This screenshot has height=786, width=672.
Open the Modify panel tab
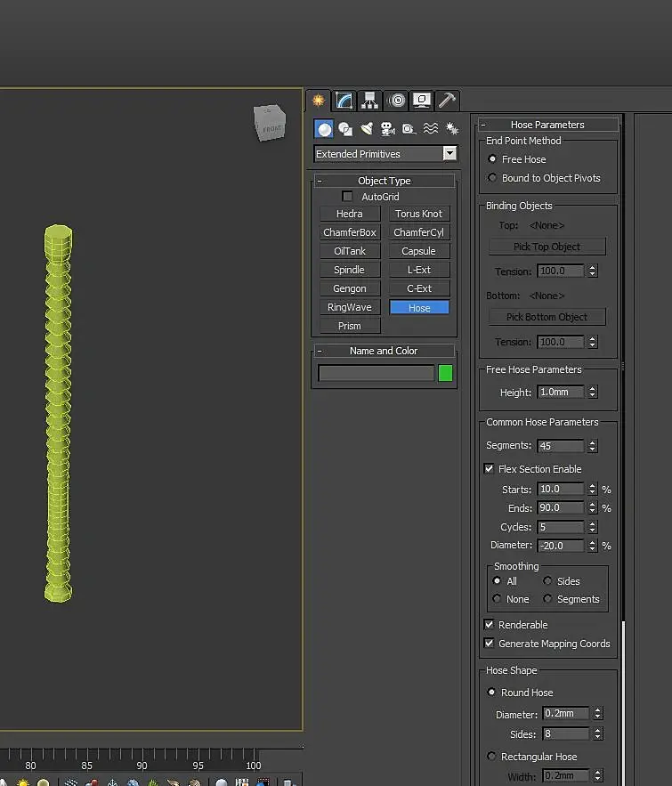click(344, 101)
